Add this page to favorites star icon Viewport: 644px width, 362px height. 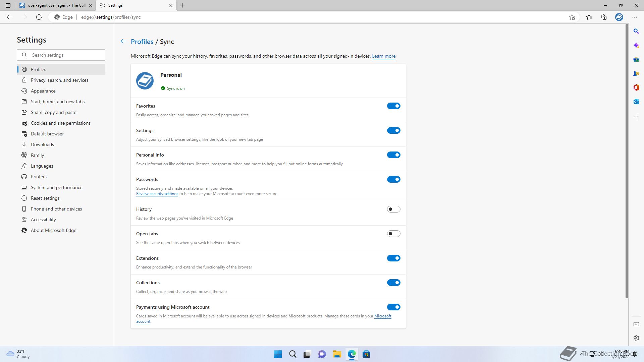pyautogui.click(x=572, y=17)
